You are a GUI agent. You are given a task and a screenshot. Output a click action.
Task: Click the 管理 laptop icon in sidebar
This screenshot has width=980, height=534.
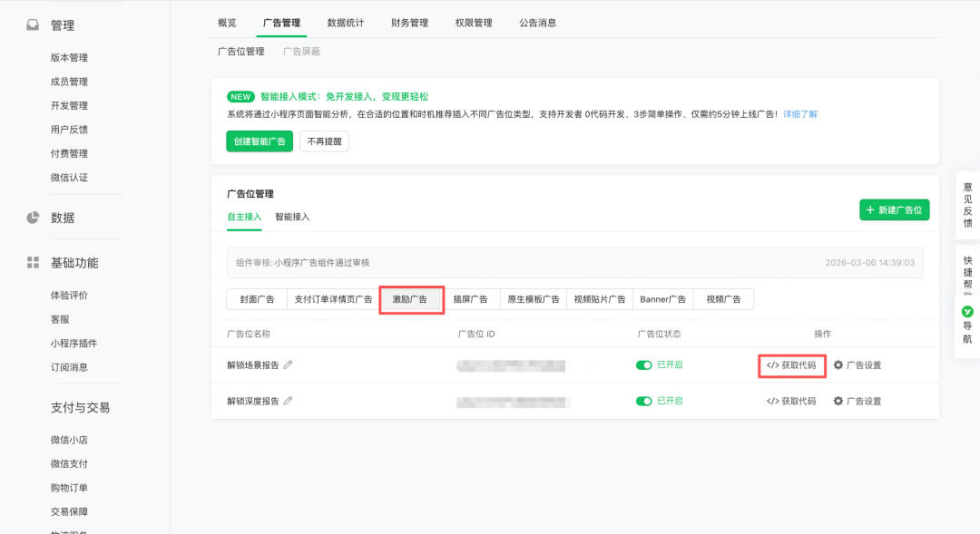[32, 24]
